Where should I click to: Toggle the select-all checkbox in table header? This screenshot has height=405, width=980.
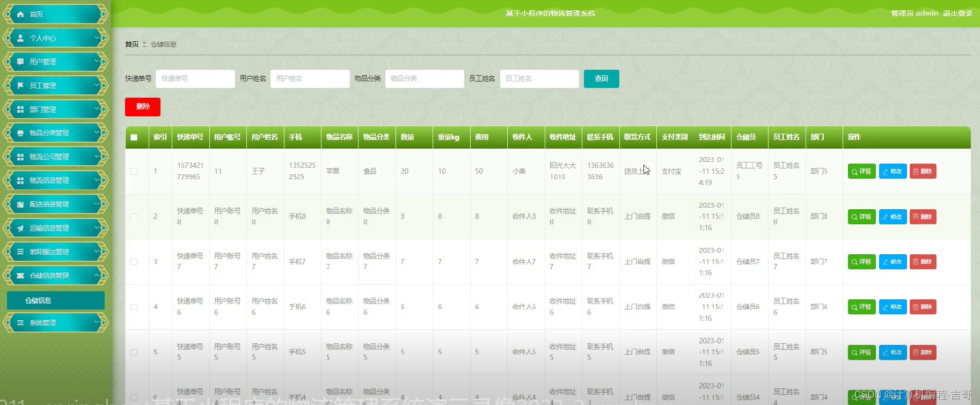coord(134,137)
